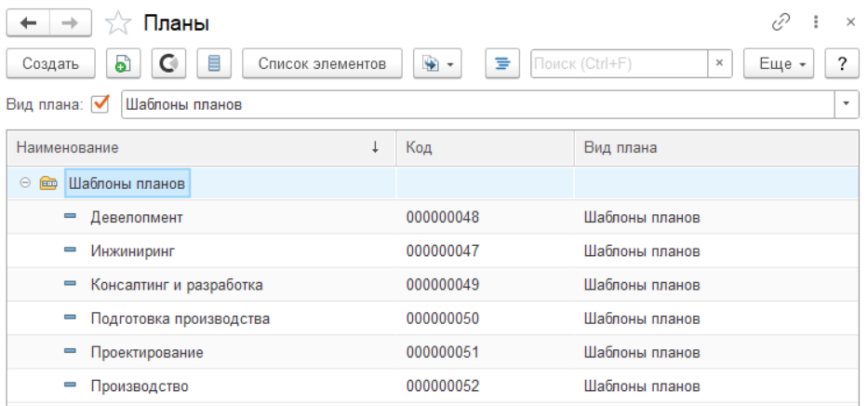
Task: Open the export icon dropdown menu
Action: click(436, 63)
